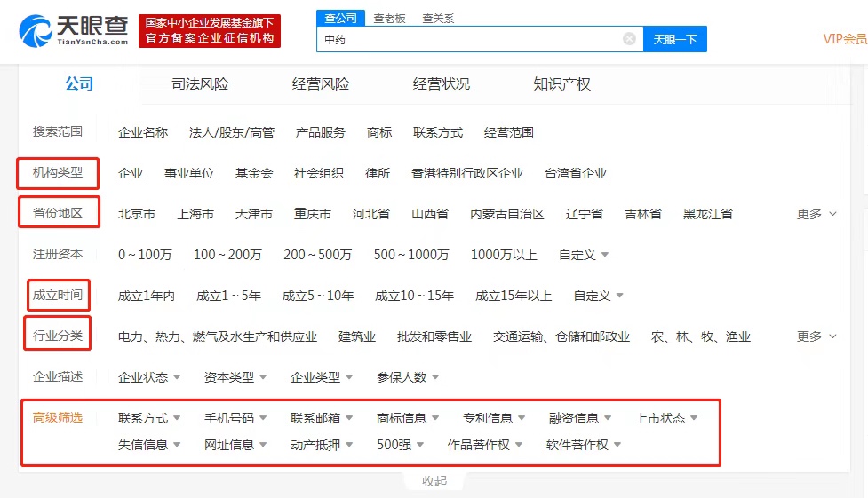This screenshot has height=498, width=868.
Task: Switch to the 查老板 search tab
Action: point(390,18)
